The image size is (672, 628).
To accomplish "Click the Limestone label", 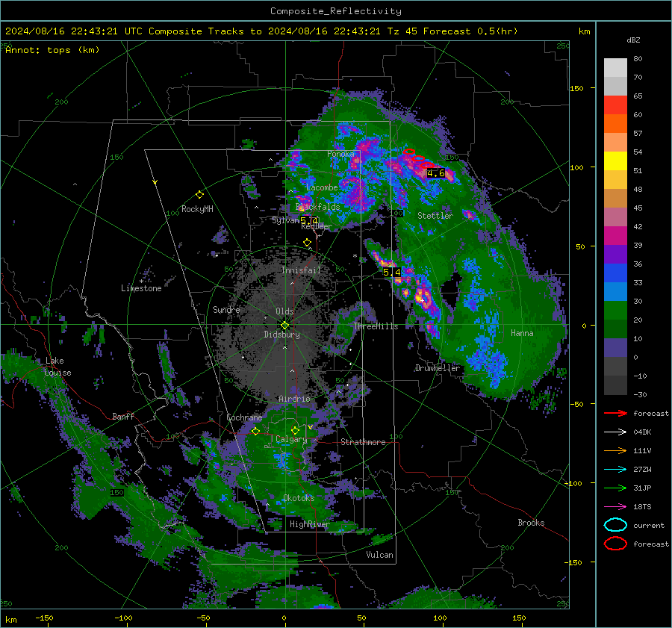I will [141, 288].
